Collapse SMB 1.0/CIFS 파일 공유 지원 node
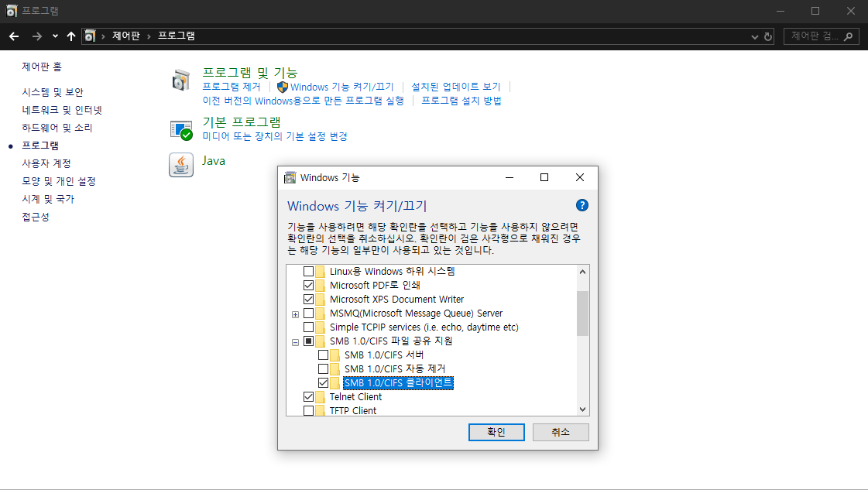868x490 pixels. pos(295,342)
